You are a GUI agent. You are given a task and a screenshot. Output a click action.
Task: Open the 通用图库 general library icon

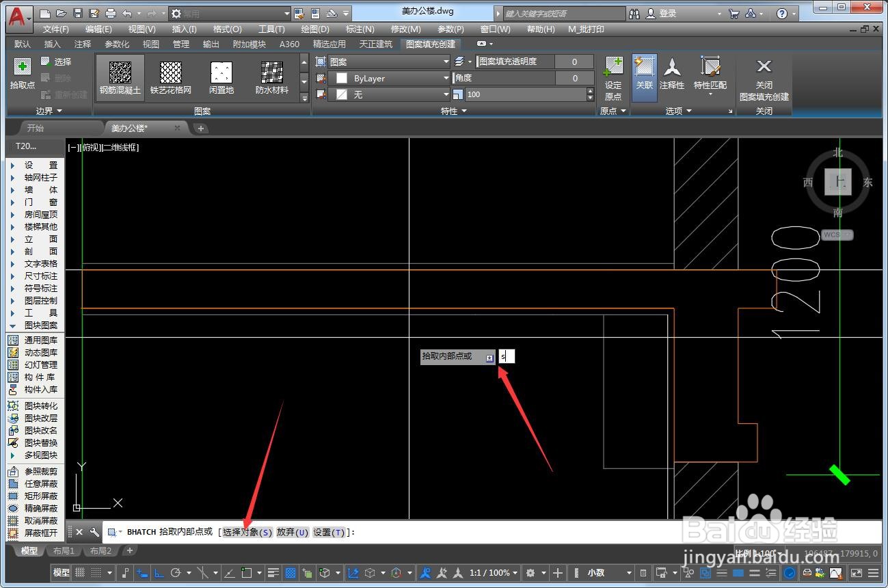[13, 340]
